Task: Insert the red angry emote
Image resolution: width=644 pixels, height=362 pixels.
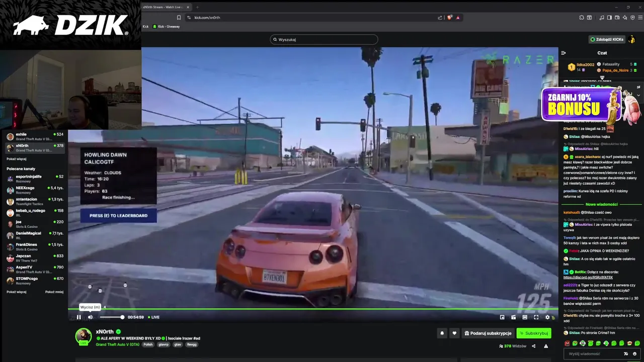Action: click(x=567, y=343)
